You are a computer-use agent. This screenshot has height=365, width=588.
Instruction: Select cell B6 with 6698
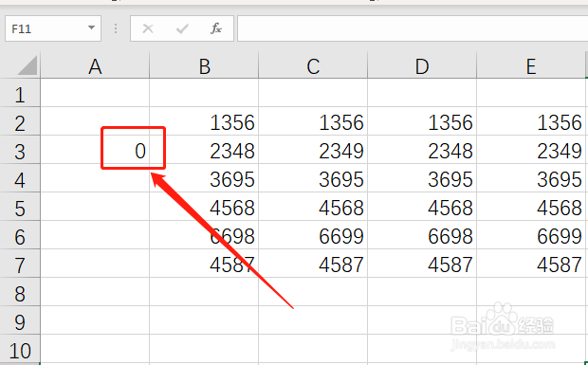click(x=204, y=235)
